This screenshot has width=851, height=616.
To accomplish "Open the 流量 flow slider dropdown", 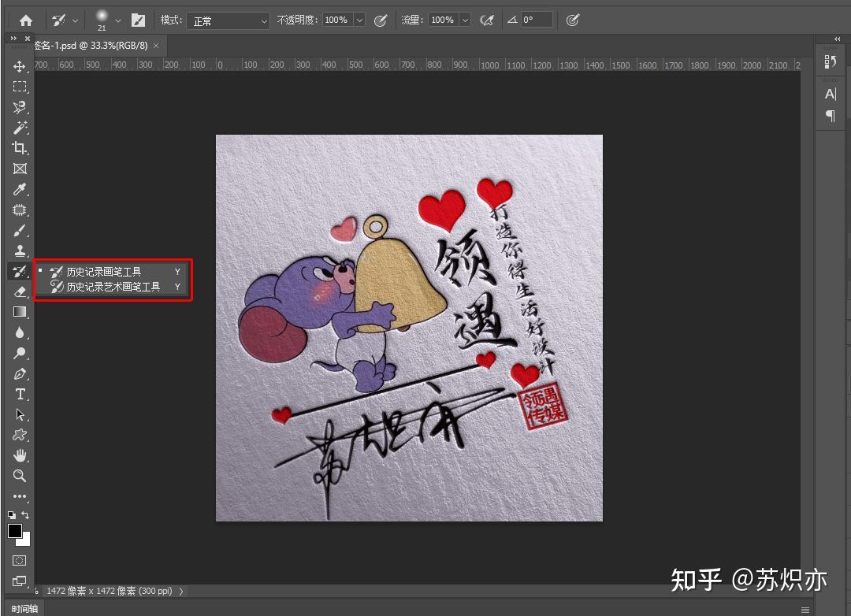I will [465, 20].
